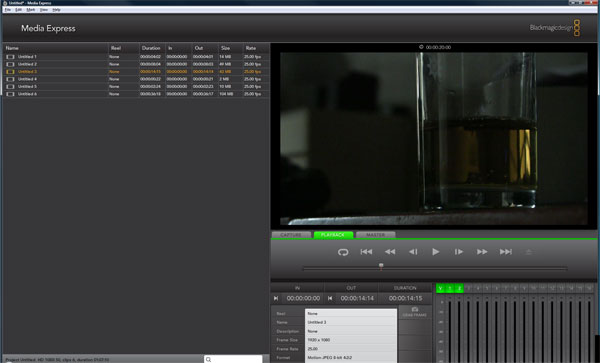This screenshot has height=363, width=600.
Task: Click the mark Out point button
Action: tap(330, 298)
